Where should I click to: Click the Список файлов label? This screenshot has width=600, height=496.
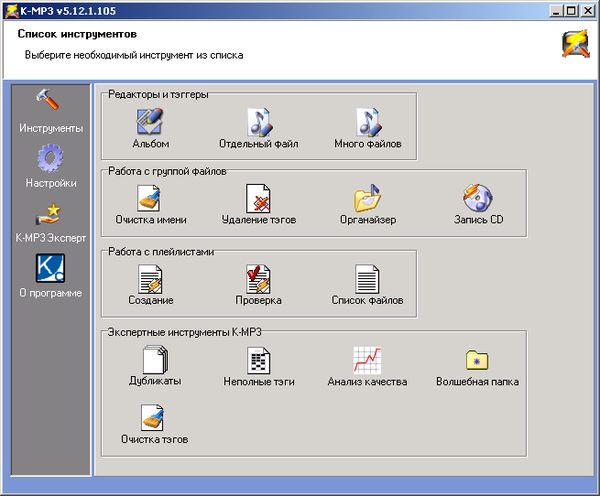click(x=367, y=300)
